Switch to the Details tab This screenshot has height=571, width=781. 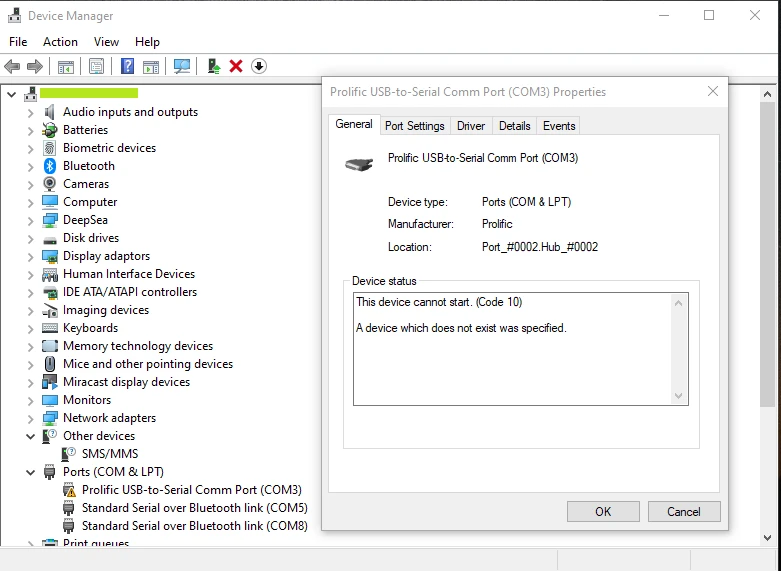[515, 126]
